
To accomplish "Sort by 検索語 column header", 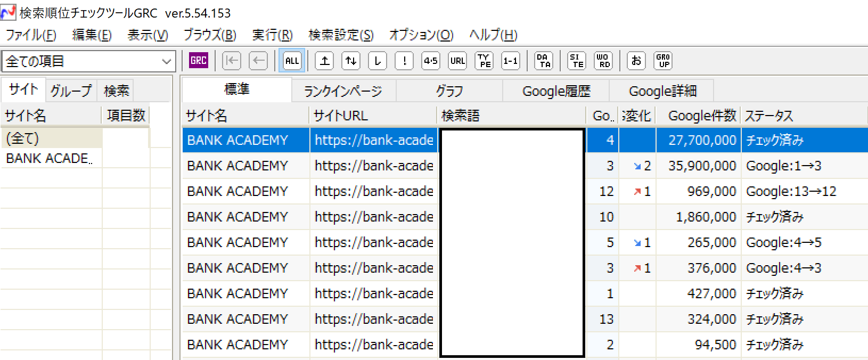I will [x=512, y=116].
